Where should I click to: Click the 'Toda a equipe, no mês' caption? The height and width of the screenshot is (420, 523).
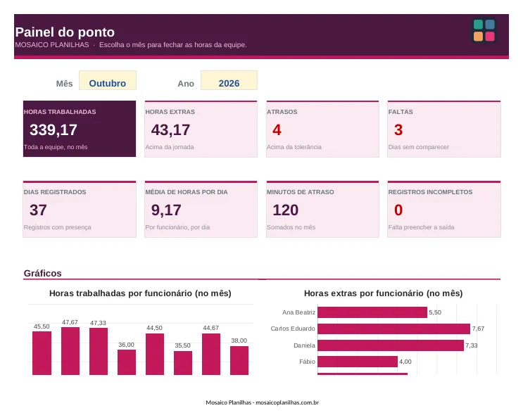pos(56,147)
